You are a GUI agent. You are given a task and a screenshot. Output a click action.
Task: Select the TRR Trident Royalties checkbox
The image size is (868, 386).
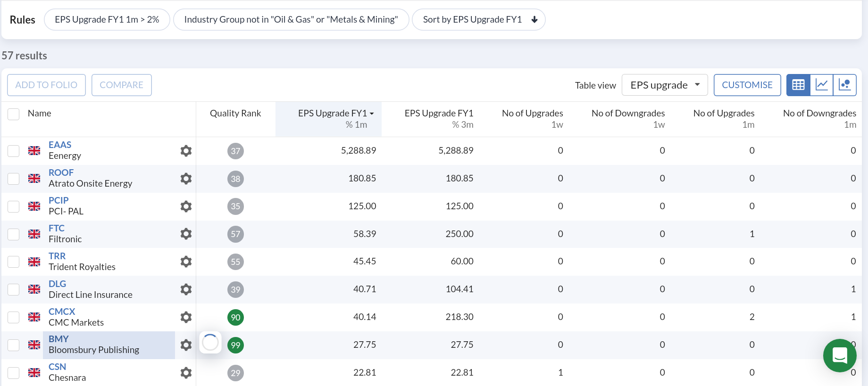(x=14, y=262)
